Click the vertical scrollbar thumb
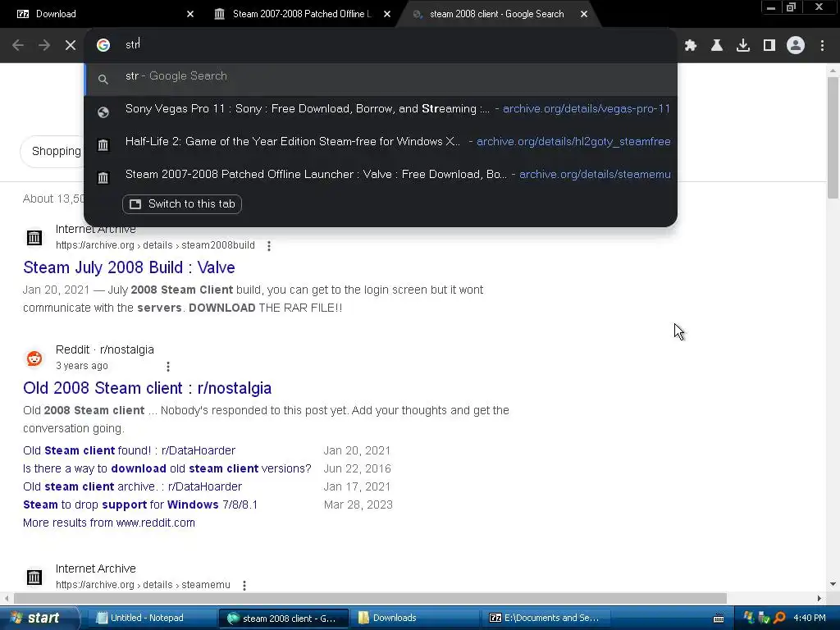Screen dimensions: 840x630 click(x=833, y=138)
